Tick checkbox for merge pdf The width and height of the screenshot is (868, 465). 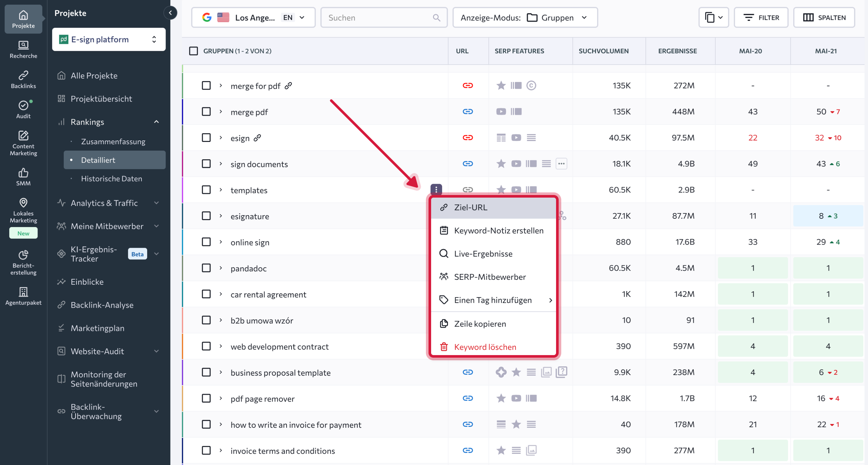point(206,112)
